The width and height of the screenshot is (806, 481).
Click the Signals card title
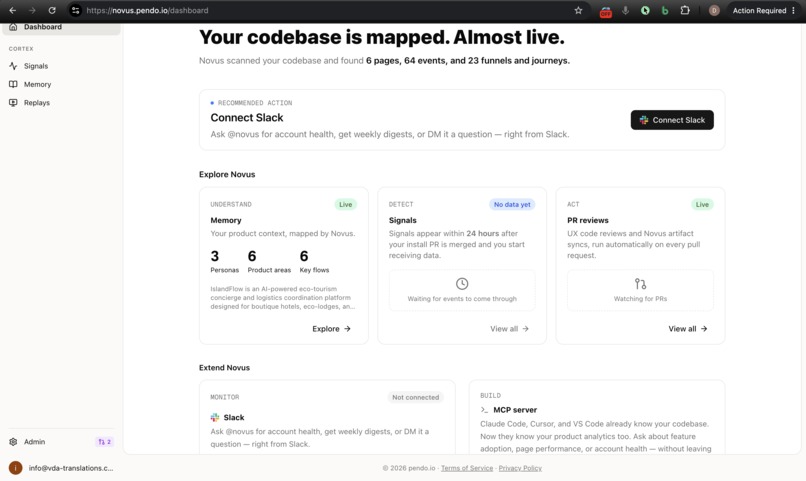click(x=402, y=220)
